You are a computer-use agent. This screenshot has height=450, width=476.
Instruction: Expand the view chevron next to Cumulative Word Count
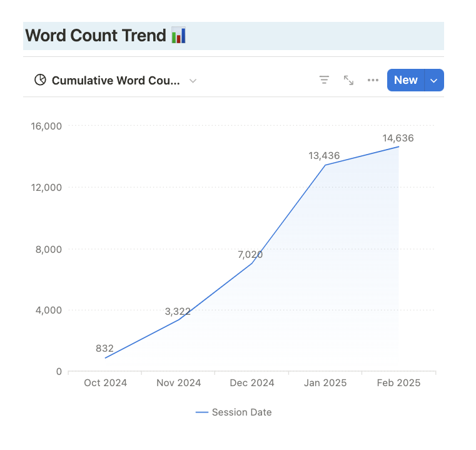[x=193, y=81]
